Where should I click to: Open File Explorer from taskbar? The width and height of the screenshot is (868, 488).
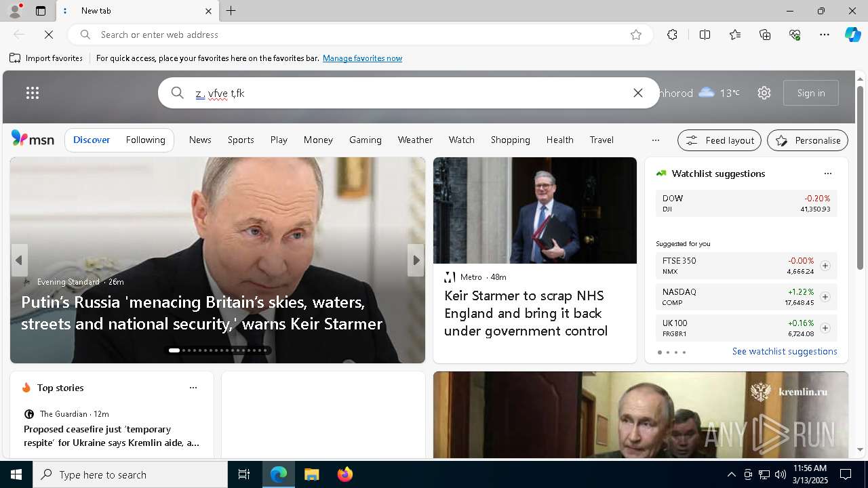(312, 474)
